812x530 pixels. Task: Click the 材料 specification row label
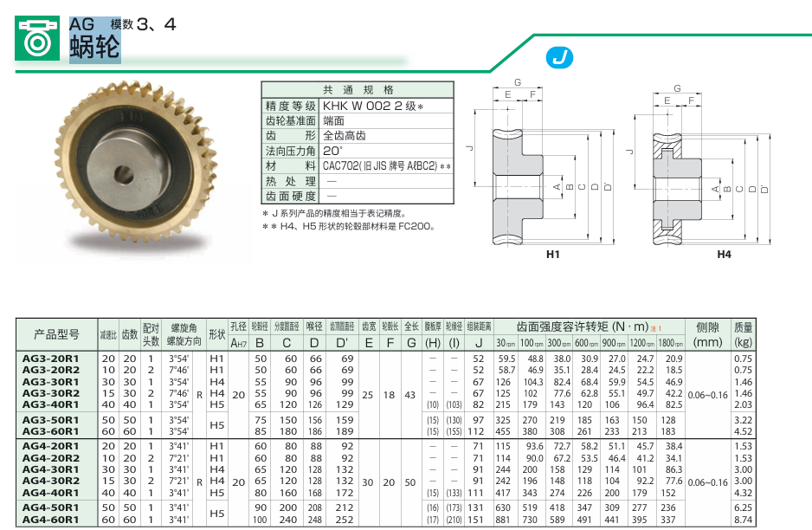click(x=290, y=165)
